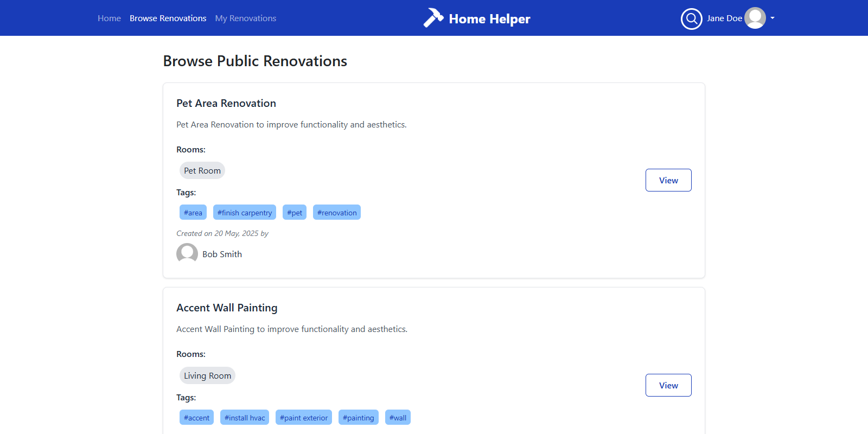Screen dimensions: 868x434
Task: Select the #area tag
Action: [193, 213]
